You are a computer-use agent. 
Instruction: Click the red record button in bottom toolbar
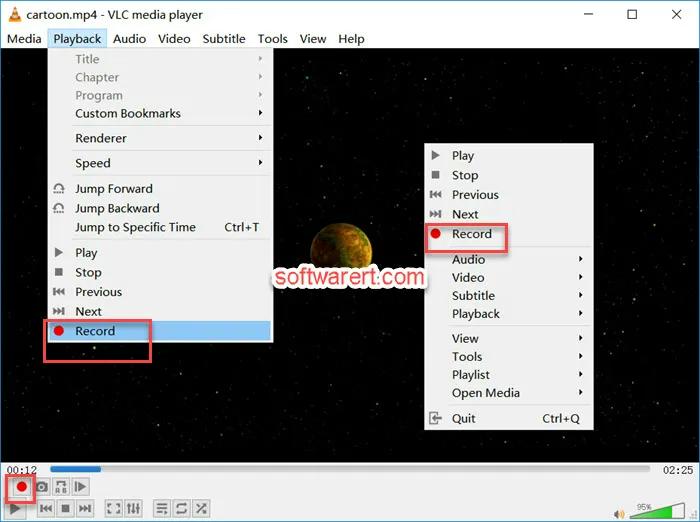(x=21, y=487)
